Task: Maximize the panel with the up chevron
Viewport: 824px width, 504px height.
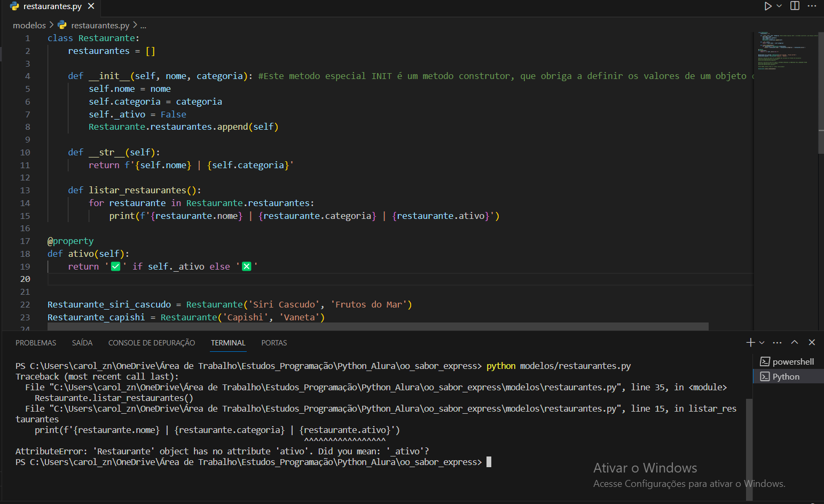Action: [x=795, y=342]
